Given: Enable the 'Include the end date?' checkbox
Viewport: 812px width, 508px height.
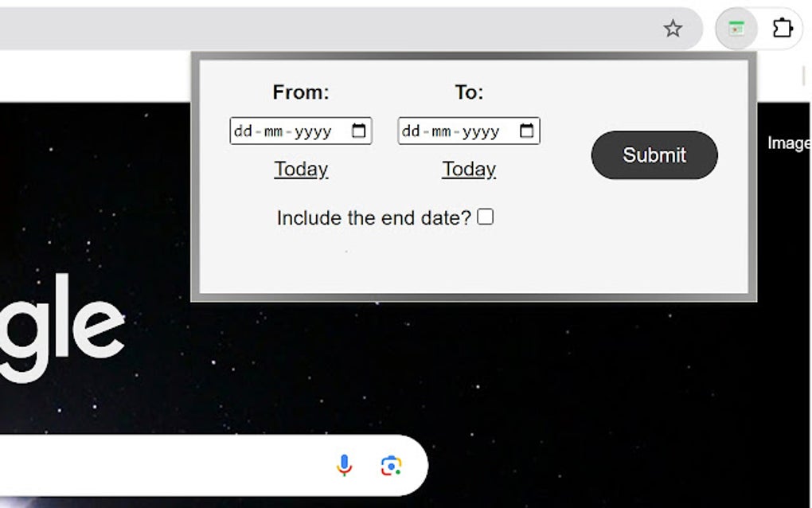Looking at the screenshot, I should click(x=486, y=216).
